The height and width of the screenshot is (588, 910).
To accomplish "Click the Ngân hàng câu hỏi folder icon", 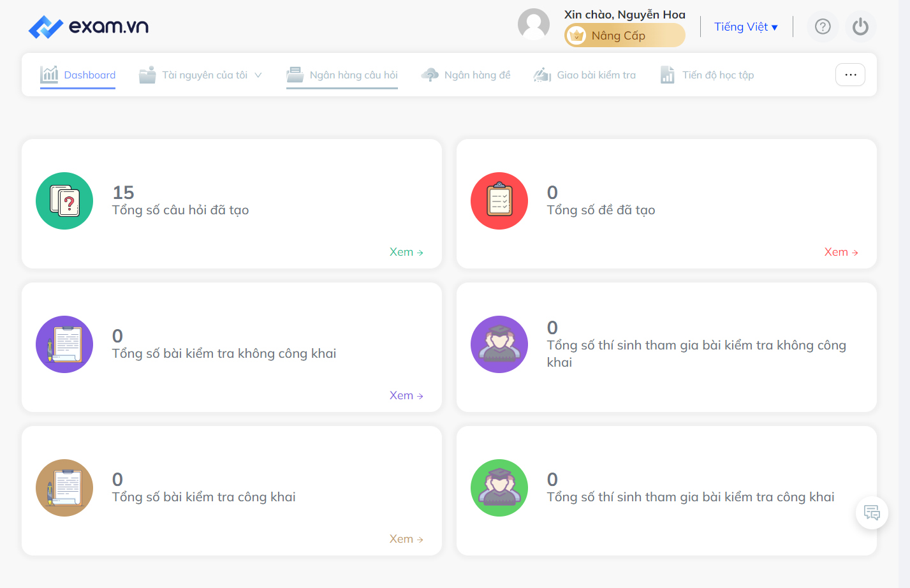I will pos(295,75).
